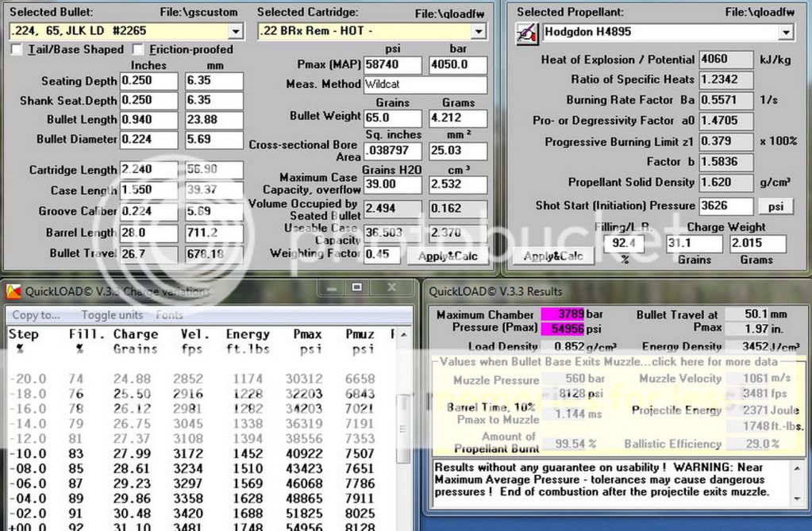
Task: Click the Charge variations scroll up arrow
Action: 403,335
